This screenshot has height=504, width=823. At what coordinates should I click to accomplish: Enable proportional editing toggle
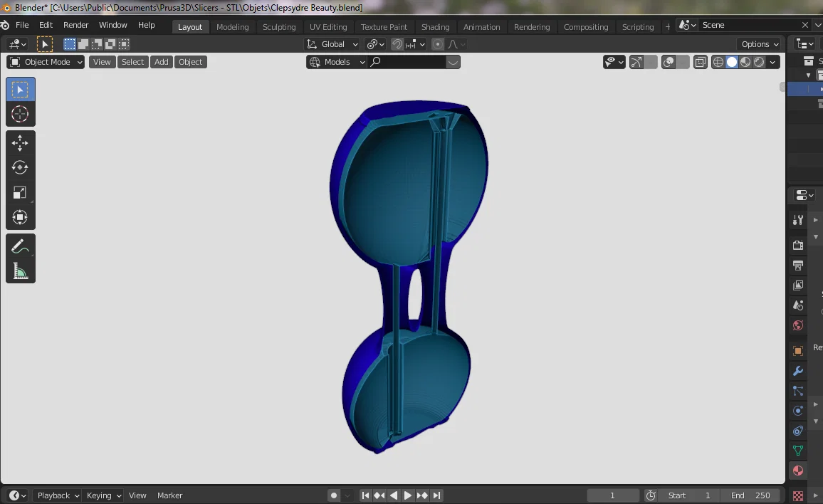[x=438, y=44]
